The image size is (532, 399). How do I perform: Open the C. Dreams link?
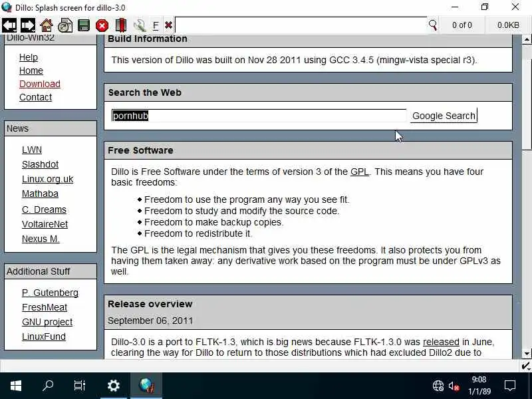pyautogui.click(x=44, y=209)
